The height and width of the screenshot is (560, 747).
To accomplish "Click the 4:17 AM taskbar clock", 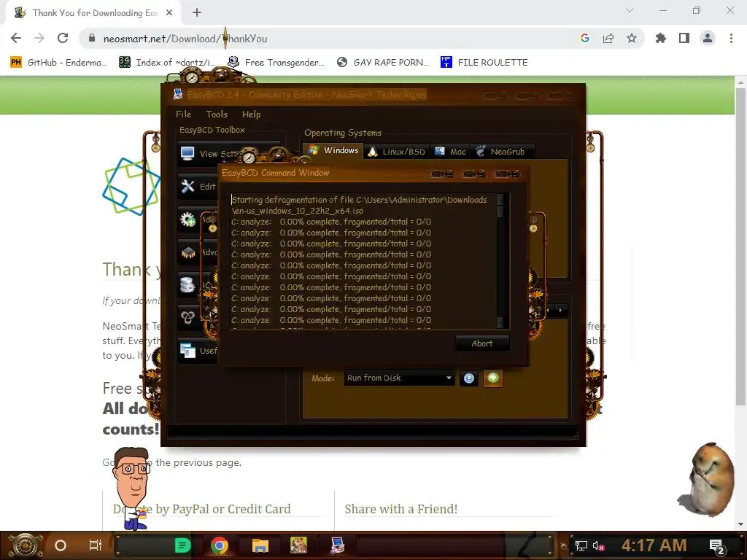I will tap(654, 545).
